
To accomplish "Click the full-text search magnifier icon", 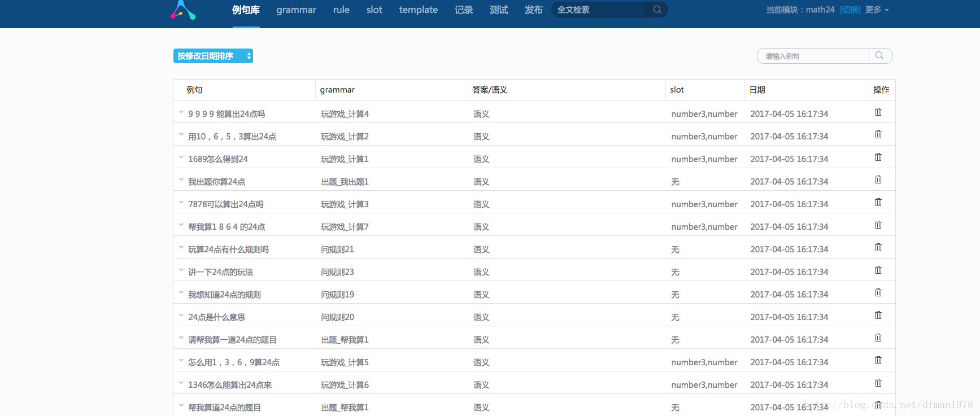I will 657,10.
